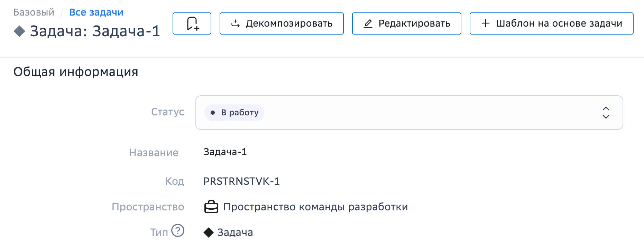Click the pencil icon on Редактировать button
Viewport: 644px width, 248px height.
point(368,23)
